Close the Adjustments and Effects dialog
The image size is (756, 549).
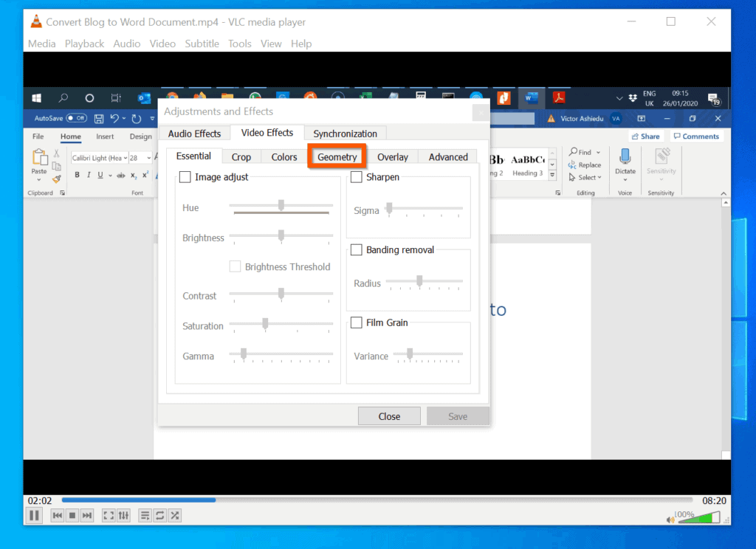pos(389,415)
